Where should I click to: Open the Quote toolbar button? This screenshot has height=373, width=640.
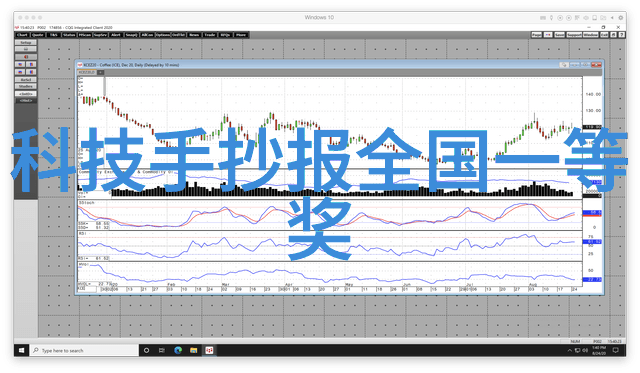point(38,35)
